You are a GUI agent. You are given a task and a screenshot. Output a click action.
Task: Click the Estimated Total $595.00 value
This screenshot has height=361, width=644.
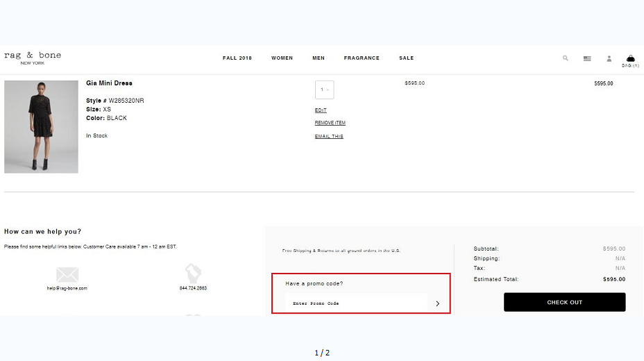(x=614, y=279)
